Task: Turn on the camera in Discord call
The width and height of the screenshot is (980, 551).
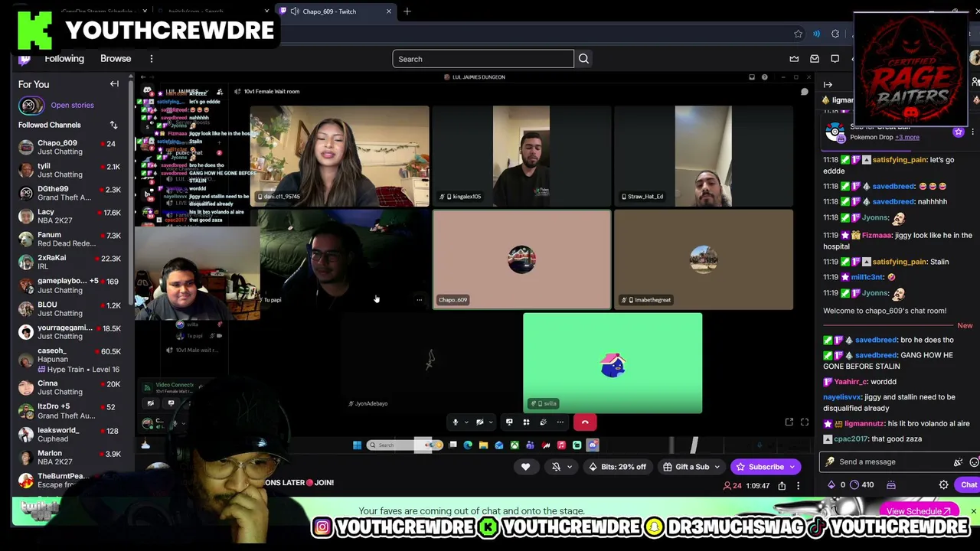Action: [480, 422]
